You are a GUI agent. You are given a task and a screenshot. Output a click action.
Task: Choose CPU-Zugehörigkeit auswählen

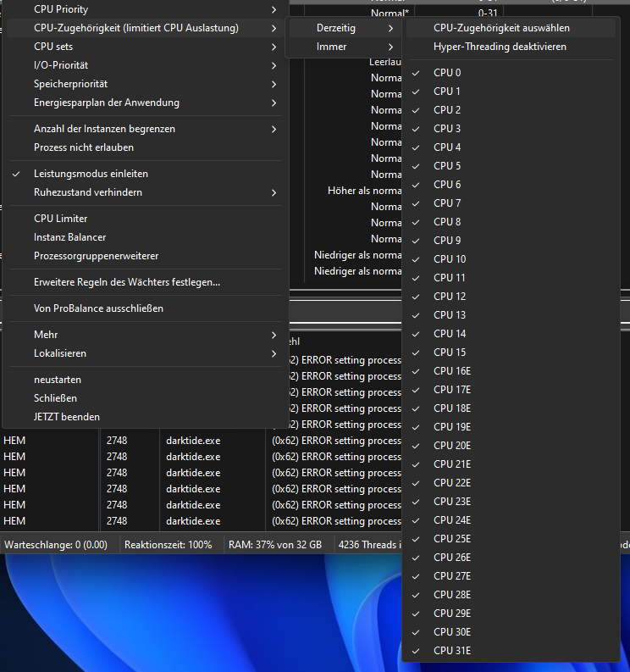coord(511,28)
